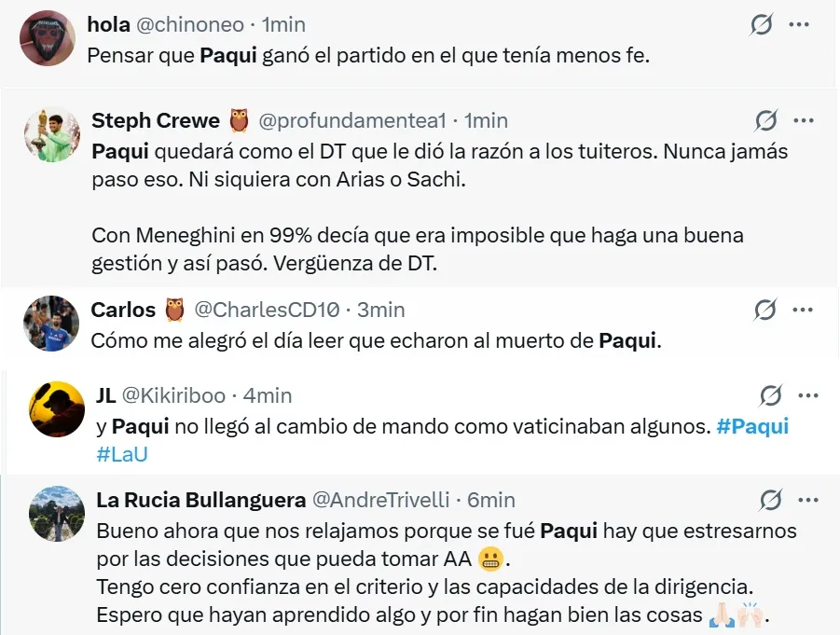Click Carlos's profile avatar
Viewport: 840px width, 635px height.
[51, 324]
